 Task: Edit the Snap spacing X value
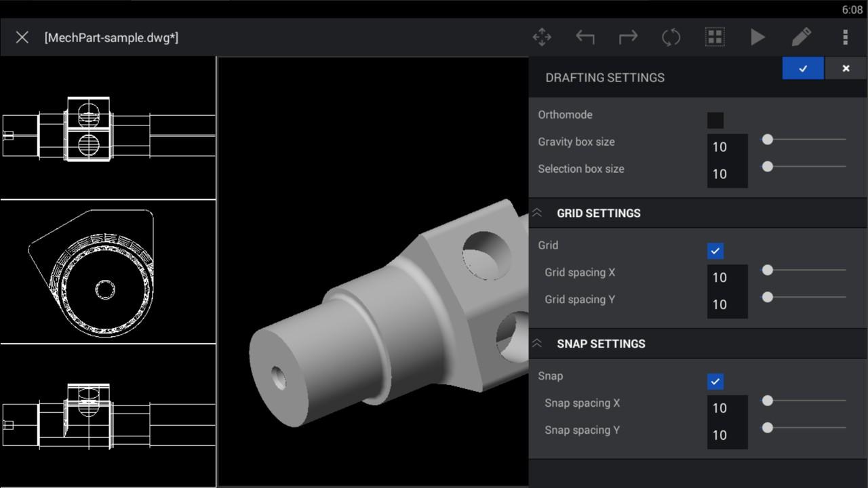click(728, 409)
